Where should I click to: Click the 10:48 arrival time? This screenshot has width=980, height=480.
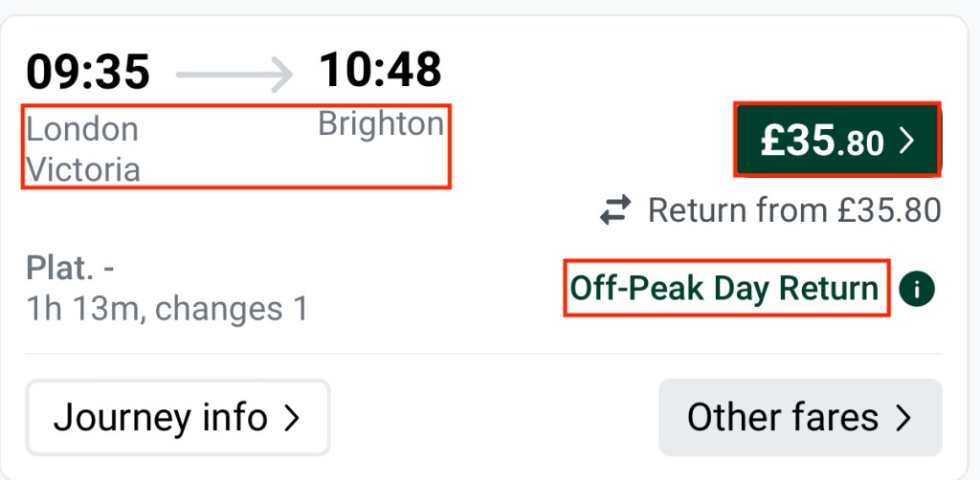[380, 70]
